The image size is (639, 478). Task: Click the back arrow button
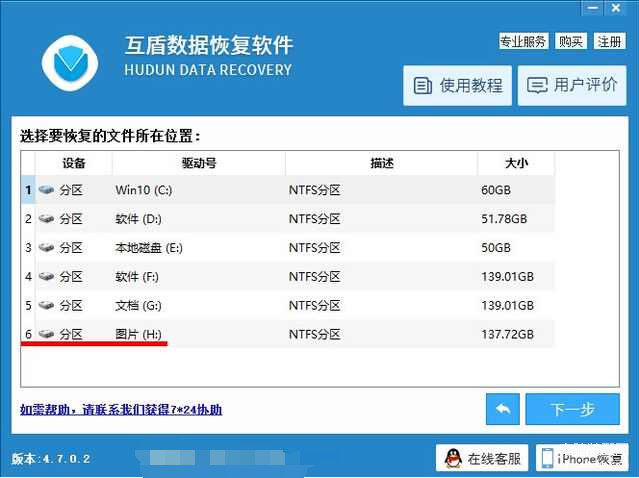pos(502,409)
